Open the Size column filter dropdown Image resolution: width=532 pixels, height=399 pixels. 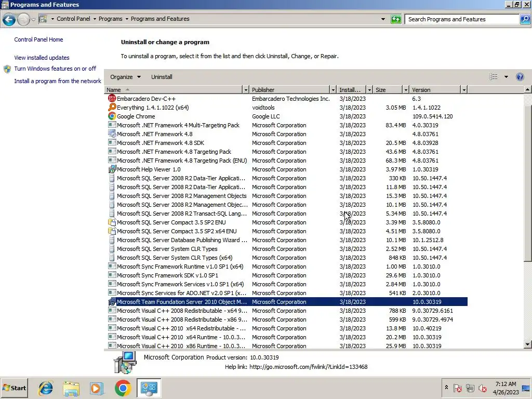(x=406, y=89)
